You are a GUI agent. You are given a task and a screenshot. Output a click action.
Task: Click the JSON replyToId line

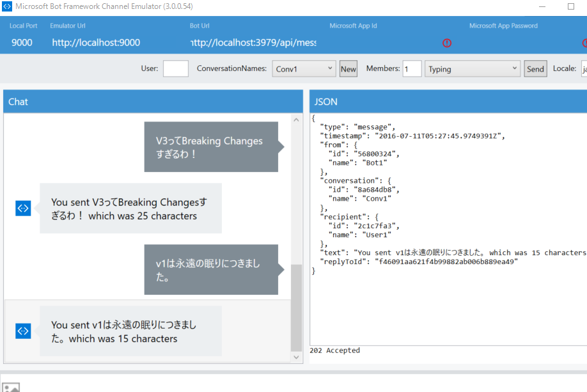[x=419, y=262]
